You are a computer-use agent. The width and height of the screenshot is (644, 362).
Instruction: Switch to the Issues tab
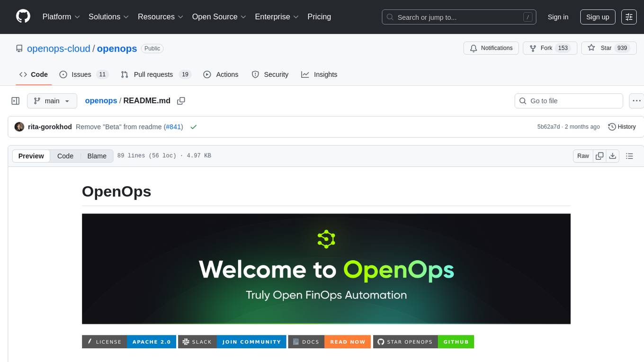point(84,74)
